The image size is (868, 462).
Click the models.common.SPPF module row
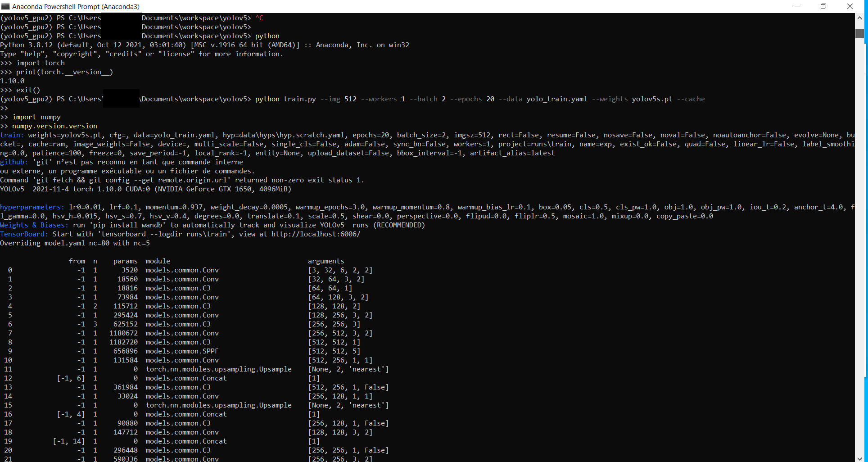pos(182,351)
